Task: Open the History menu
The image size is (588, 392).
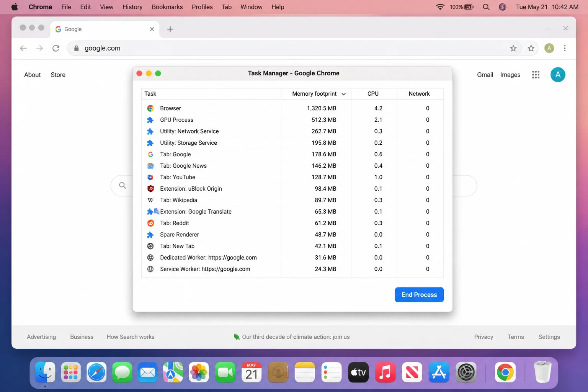Action: (x=132, y=7)
